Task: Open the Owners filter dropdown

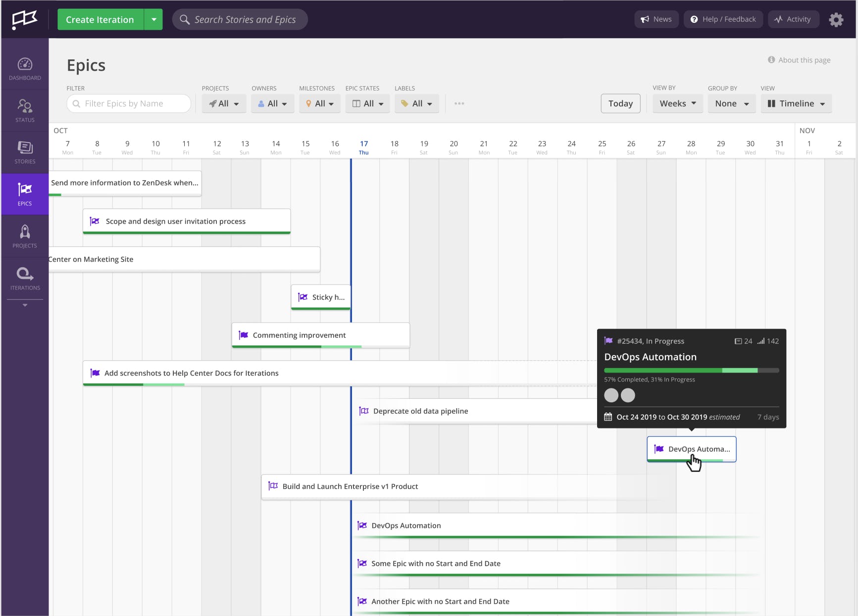Action: 272,103
